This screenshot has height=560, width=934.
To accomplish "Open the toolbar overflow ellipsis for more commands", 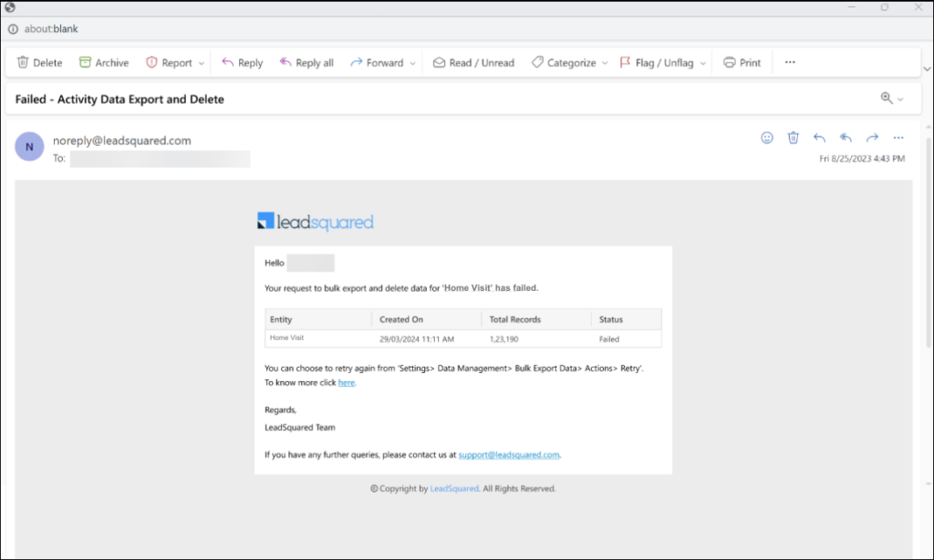I will (789, 62).
